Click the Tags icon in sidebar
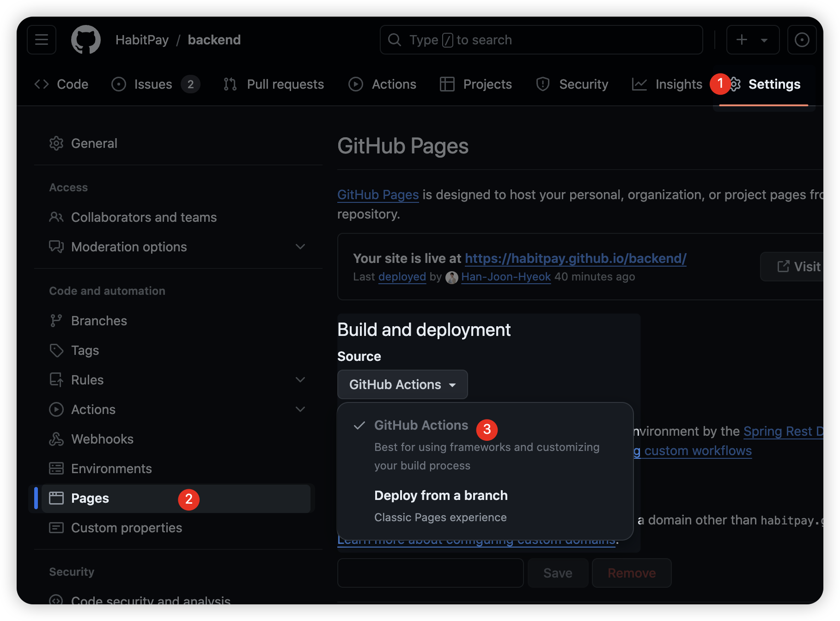Image resolution: width=840 pixels, height=621 pixels. pyautogui.click(x=56, y=350)
